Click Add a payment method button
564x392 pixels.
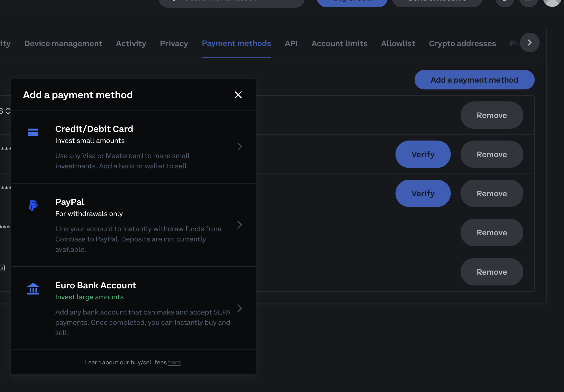[x=474, y=80]
